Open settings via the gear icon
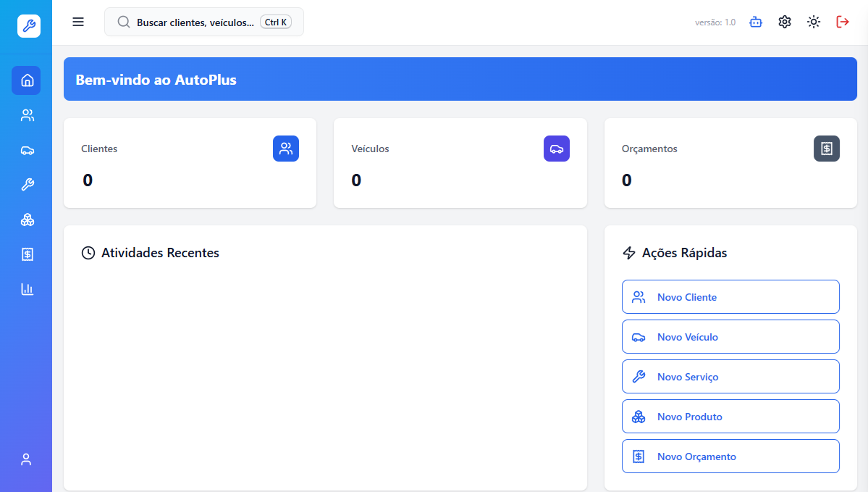 (x=785, y=22)
